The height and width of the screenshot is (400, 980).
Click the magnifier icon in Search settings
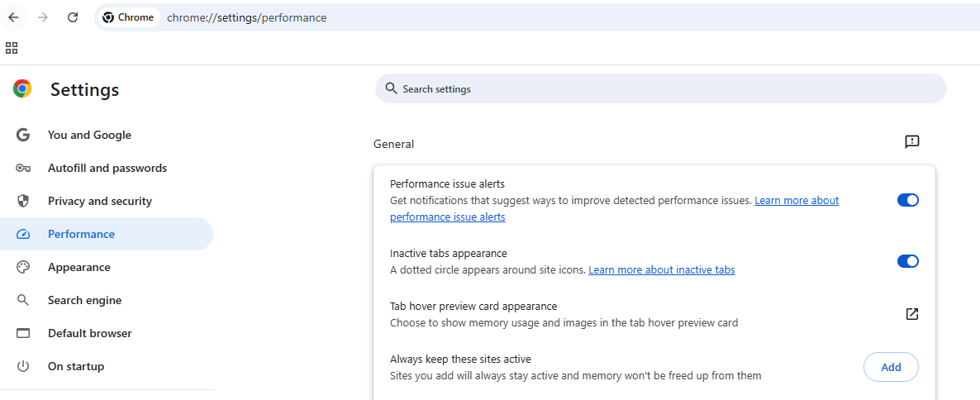(x=391, y=88)
